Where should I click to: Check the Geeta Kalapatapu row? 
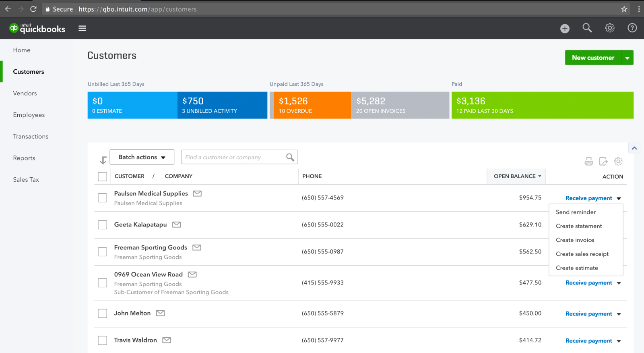click(x=103, y=225)
